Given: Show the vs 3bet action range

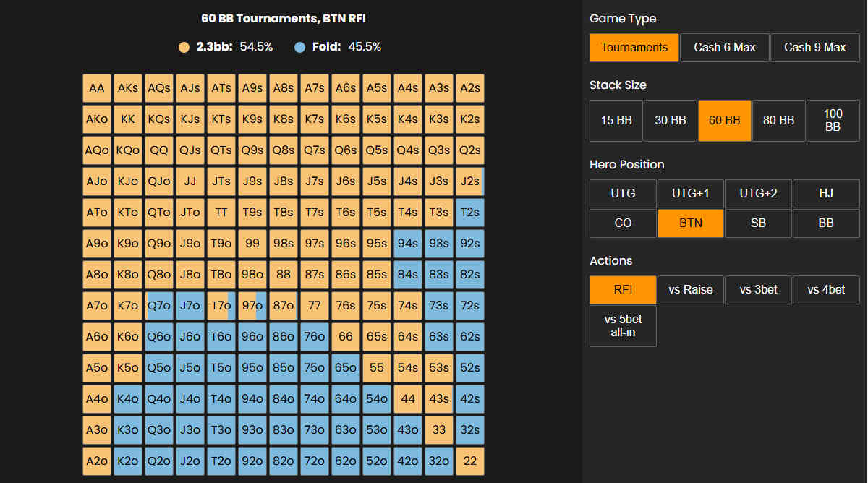Looking at the screenshot, I should tap(758, 289).
